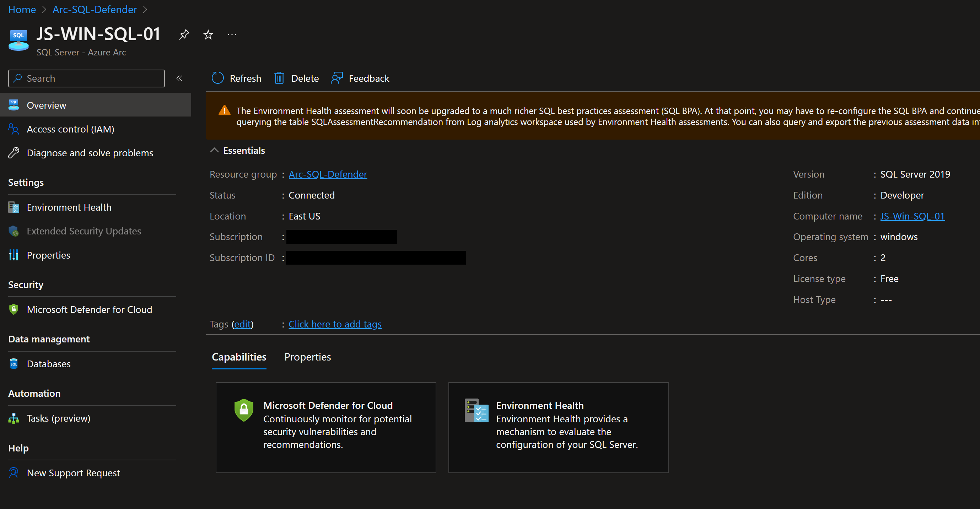Open the Microsoft Defender for Cloud card
980x509 pixels.
point(325,428)
